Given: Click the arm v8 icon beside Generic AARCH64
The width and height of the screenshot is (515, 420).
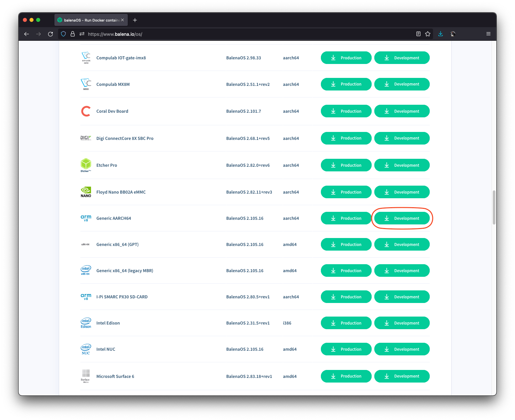Looking at the screenshot, I should click(x=86, y=218).
